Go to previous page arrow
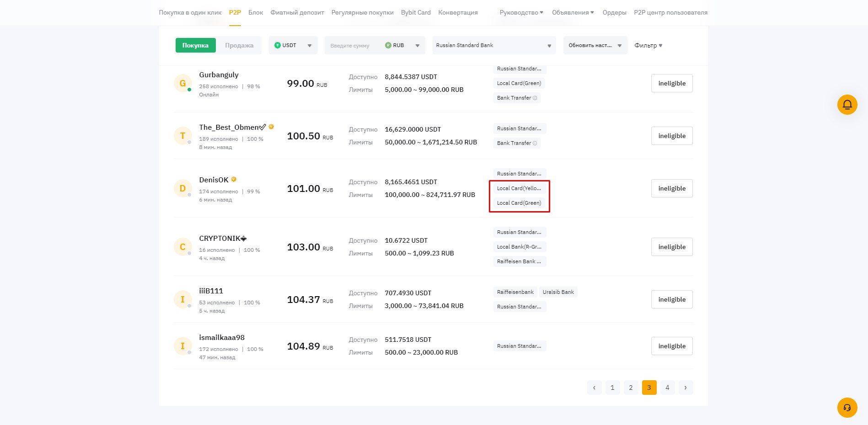 click(x=594, y=388)
